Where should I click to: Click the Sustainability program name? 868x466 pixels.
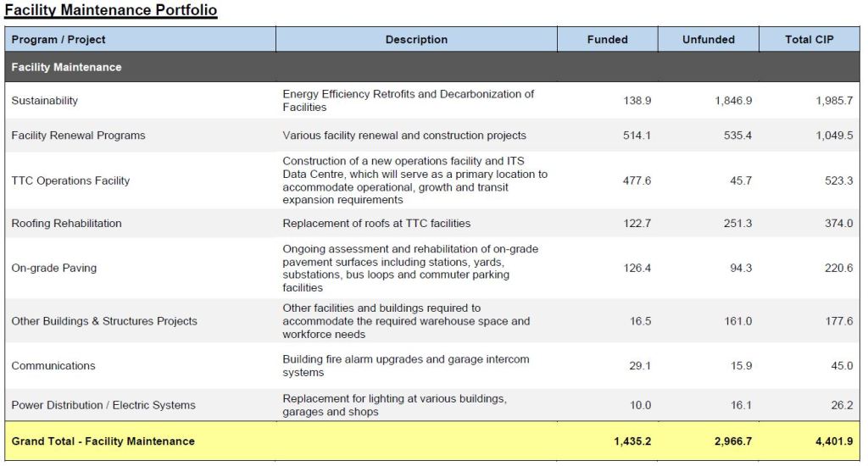(44, 101)
